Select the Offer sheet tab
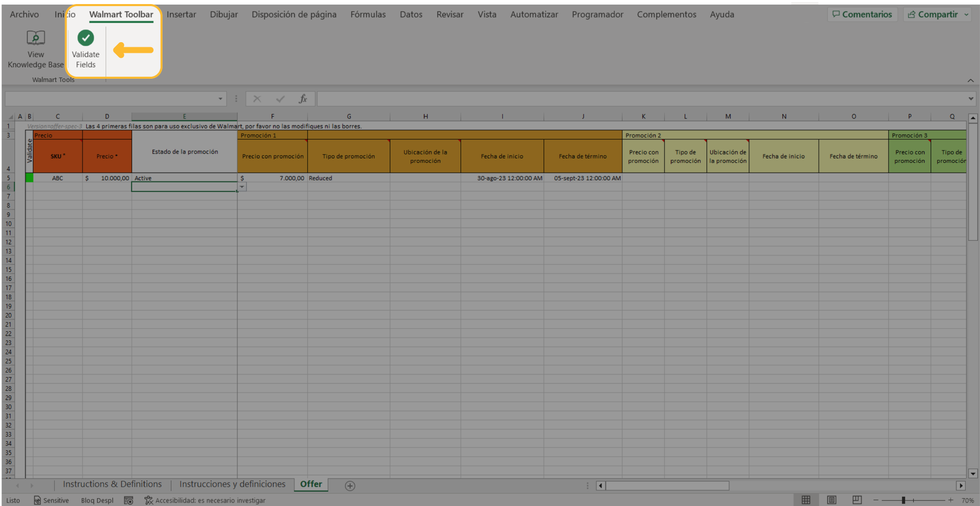 311,484
